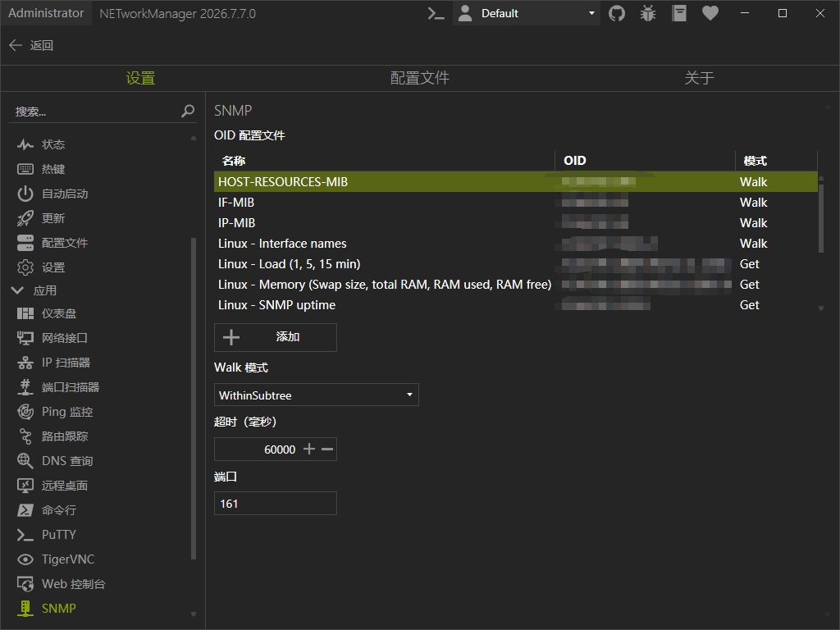Click the search magnifier icon
The width and height of the screenshot is (840, 630).
point(188,111)
